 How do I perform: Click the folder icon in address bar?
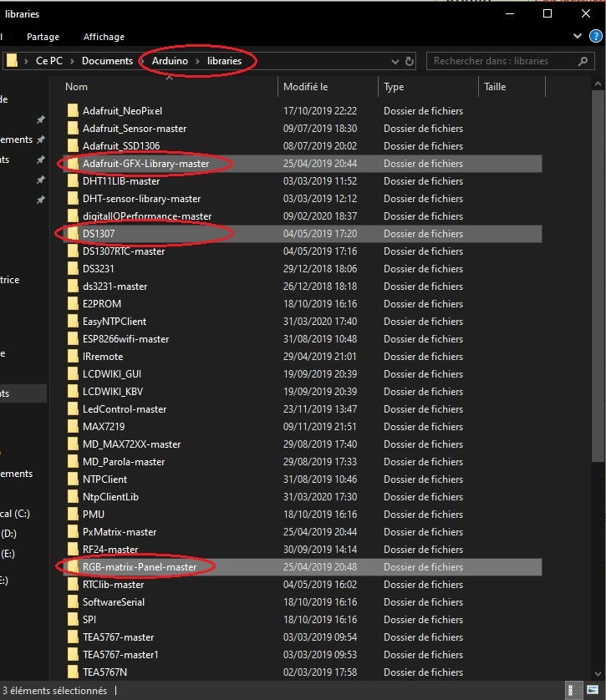coord(12,60)
